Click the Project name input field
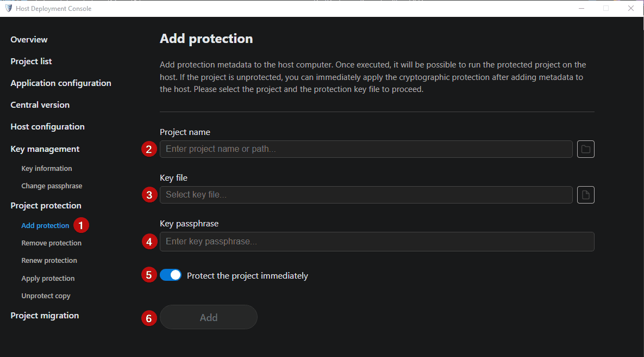The width and height of the screenshot is (644, 357). 366,149
